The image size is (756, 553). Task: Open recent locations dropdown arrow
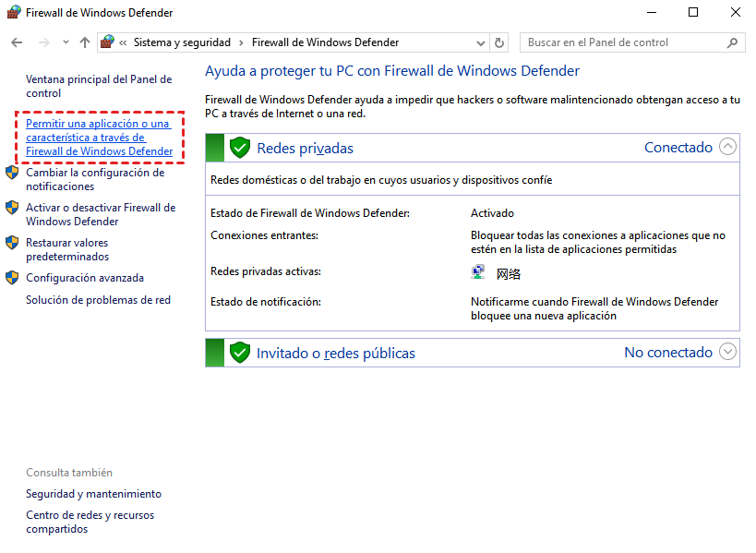point(66,42)
